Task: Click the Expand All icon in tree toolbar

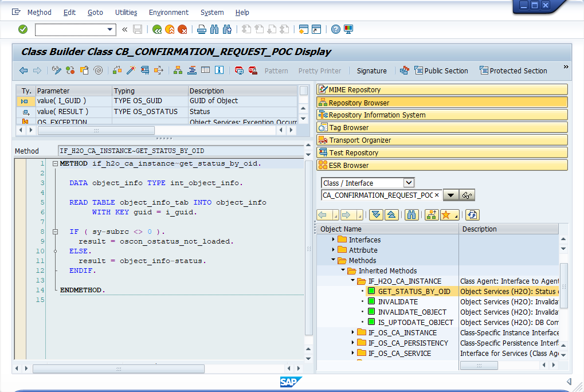Action: (376, 215)
